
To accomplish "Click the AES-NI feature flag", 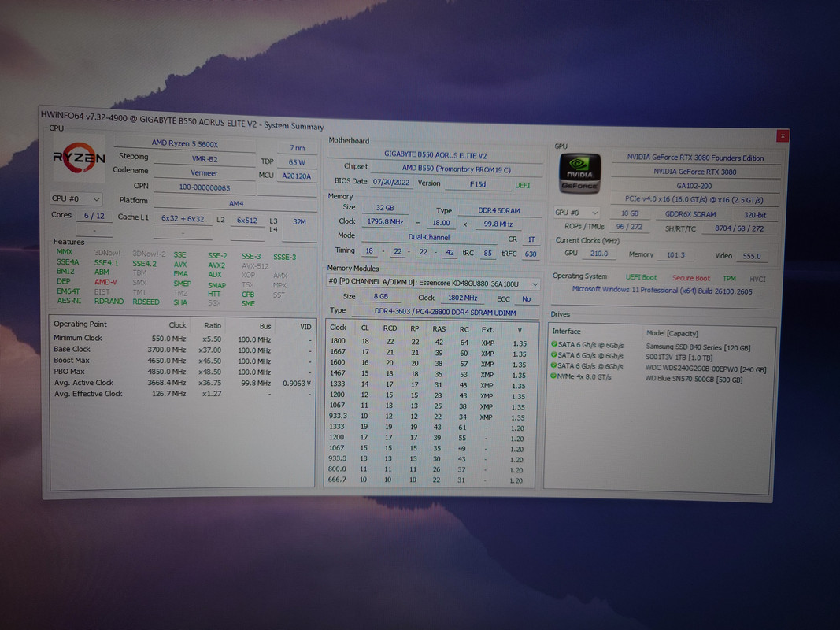I will coord(69,301).
